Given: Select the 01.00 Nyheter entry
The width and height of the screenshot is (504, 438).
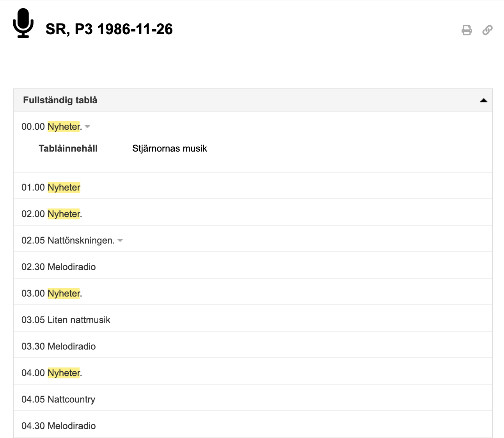Looking at the screenshot, I should coord(51,187).
